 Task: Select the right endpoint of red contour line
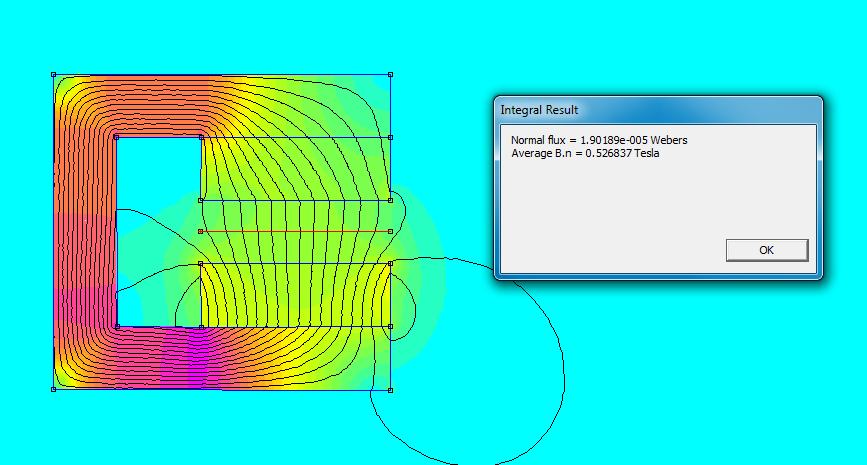[x=390, y=231]
